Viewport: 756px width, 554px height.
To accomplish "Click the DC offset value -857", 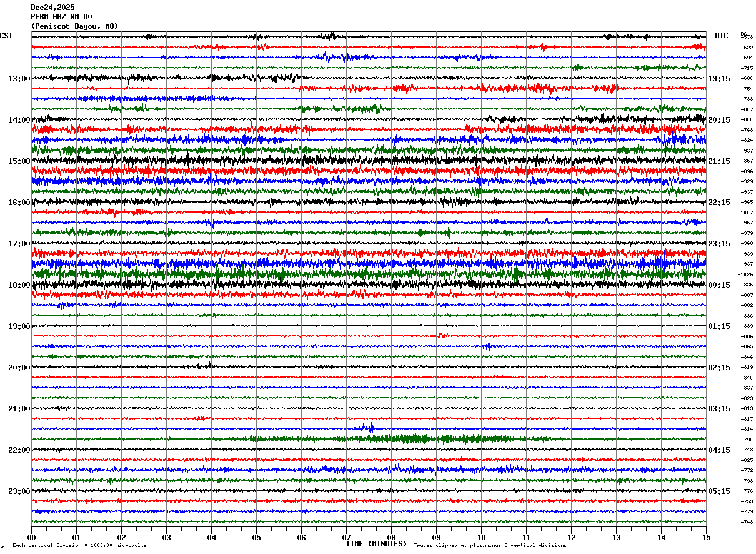I will pyautogui.click(x=747, y=161).
